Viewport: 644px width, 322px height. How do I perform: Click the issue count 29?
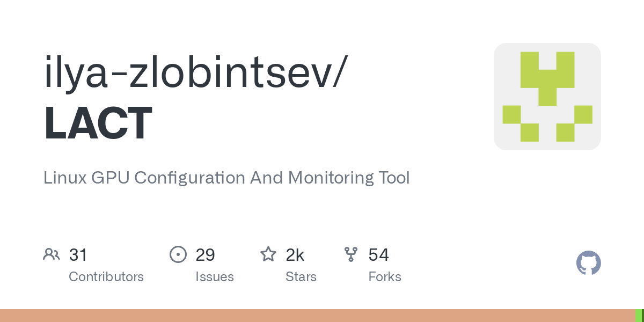[x=205, y=255]
